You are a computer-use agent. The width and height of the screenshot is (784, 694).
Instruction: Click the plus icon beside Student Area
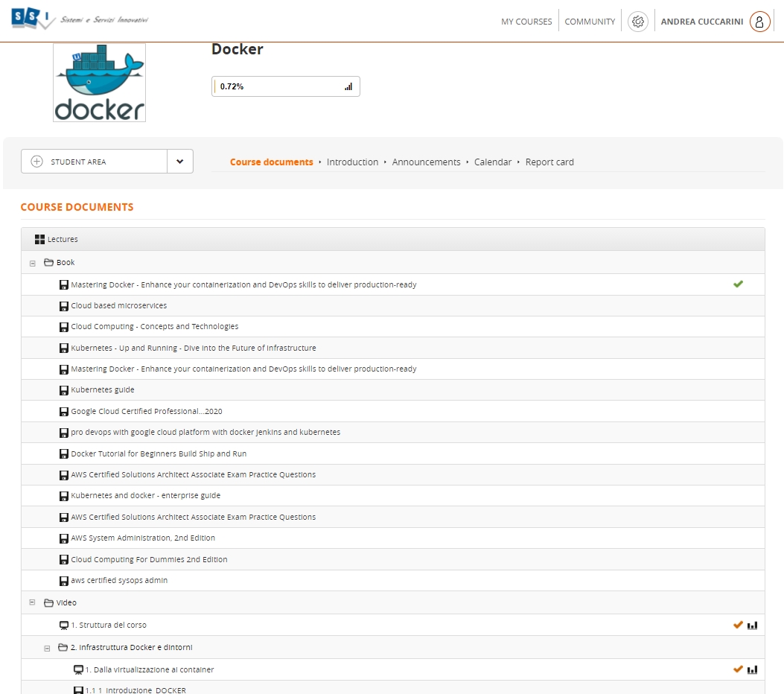tap(36, 162)
